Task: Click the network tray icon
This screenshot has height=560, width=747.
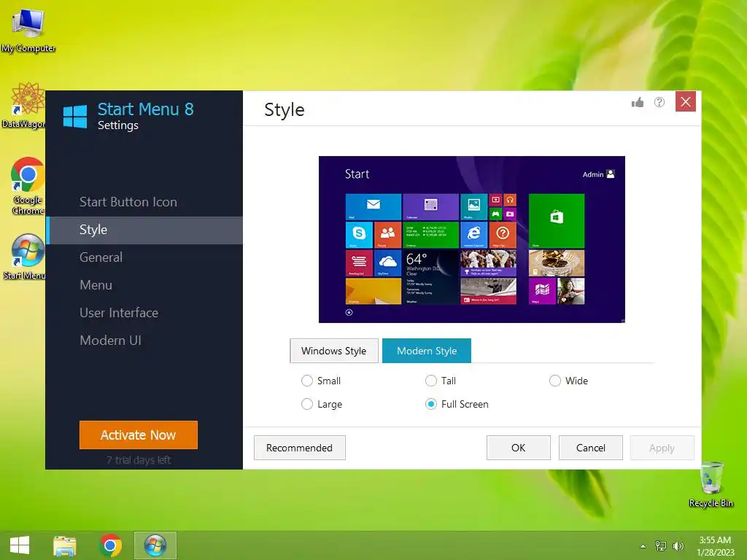Action: pos(661,546)
